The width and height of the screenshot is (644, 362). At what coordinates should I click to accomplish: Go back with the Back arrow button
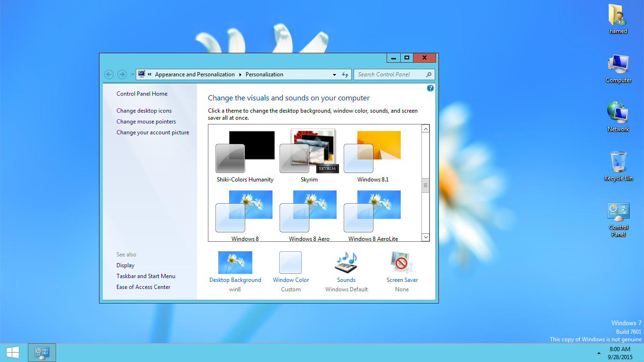coord(109,74)
